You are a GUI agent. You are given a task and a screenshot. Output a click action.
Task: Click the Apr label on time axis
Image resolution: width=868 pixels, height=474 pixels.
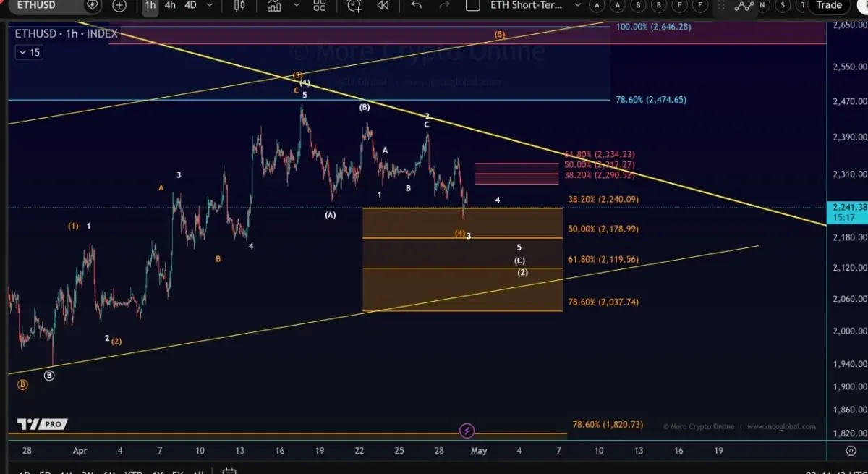tap(80, 450)
